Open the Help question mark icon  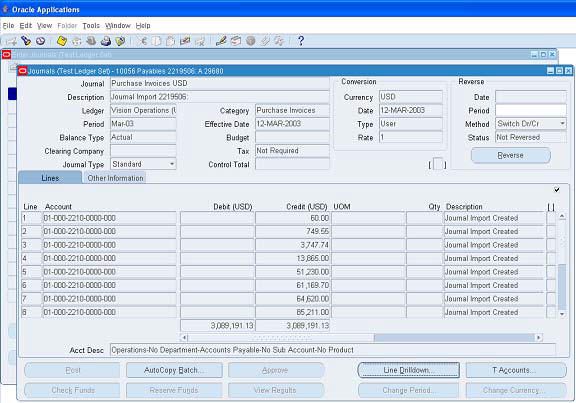tap(300, 41)
